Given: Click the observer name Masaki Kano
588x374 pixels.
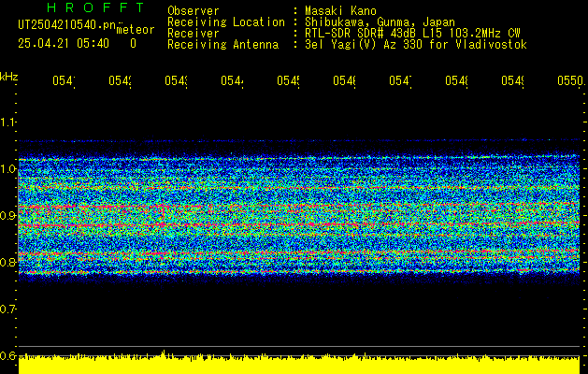Looking at the screenshot, I should (x=340, y=10).
